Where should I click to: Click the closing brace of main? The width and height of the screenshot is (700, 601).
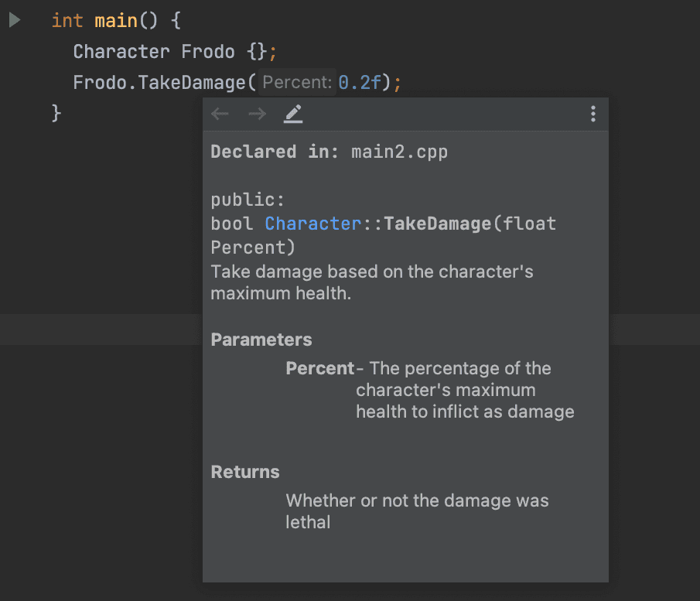[56, 112]
